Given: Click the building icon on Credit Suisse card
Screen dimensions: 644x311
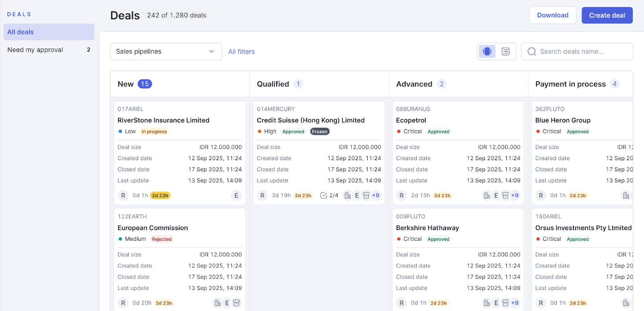Looking at the screenshot, I should click(347, 196).
